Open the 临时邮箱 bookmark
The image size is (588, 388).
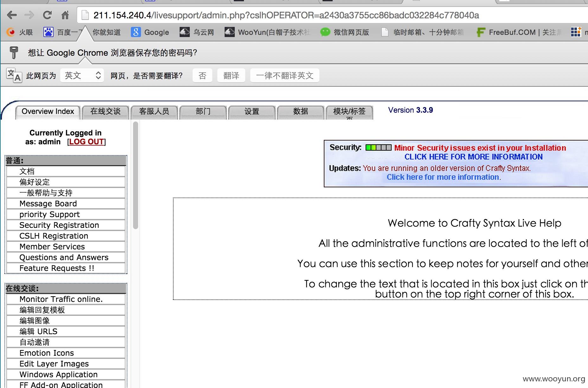point(422,32)
